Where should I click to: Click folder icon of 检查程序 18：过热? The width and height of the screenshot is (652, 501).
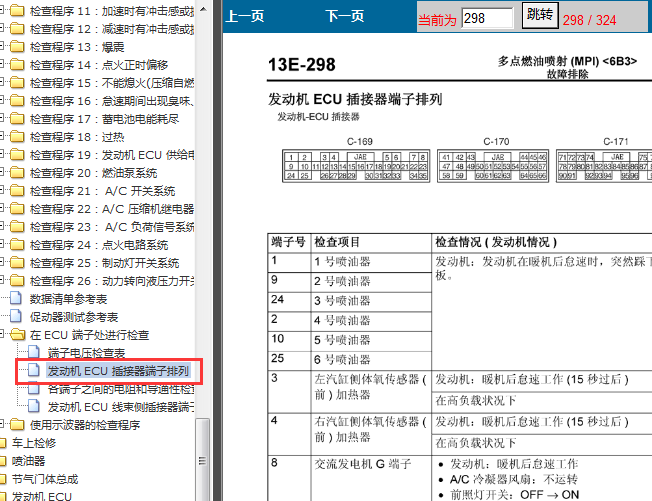[17, 136]
